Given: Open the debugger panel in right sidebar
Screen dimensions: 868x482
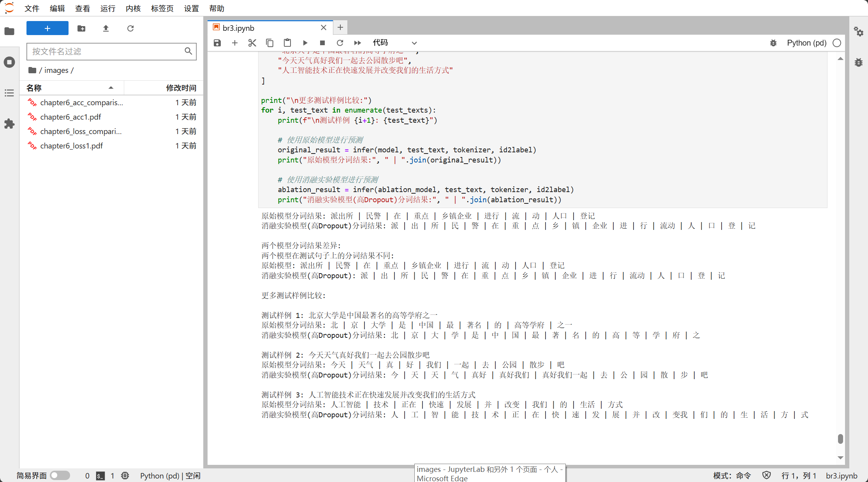Looking at the screenshot, I should 859,62.
